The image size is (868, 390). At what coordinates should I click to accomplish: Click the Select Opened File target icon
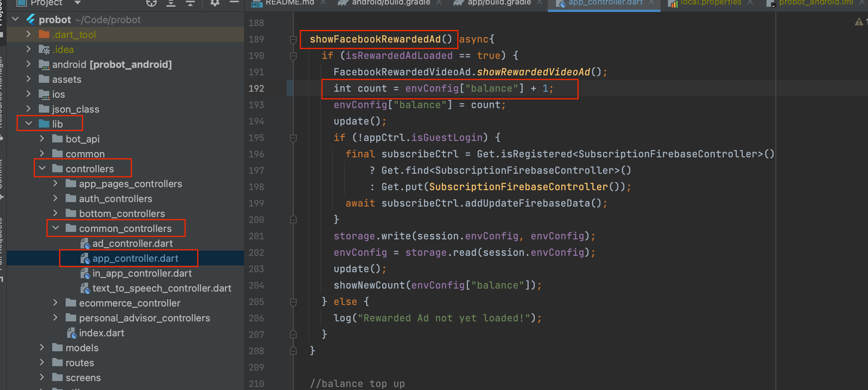[151, 3]
